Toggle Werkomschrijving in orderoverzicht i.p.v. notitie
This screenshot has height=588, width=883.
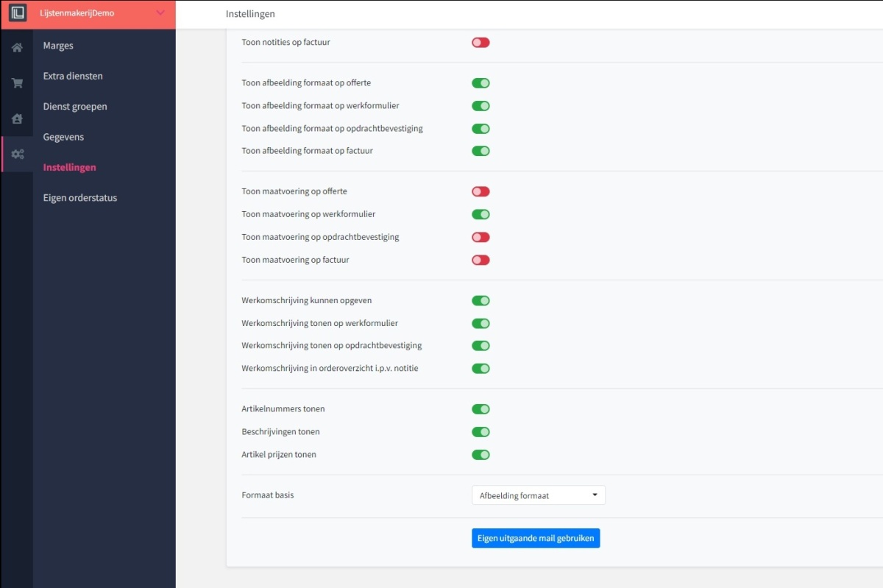click(480, 368)
